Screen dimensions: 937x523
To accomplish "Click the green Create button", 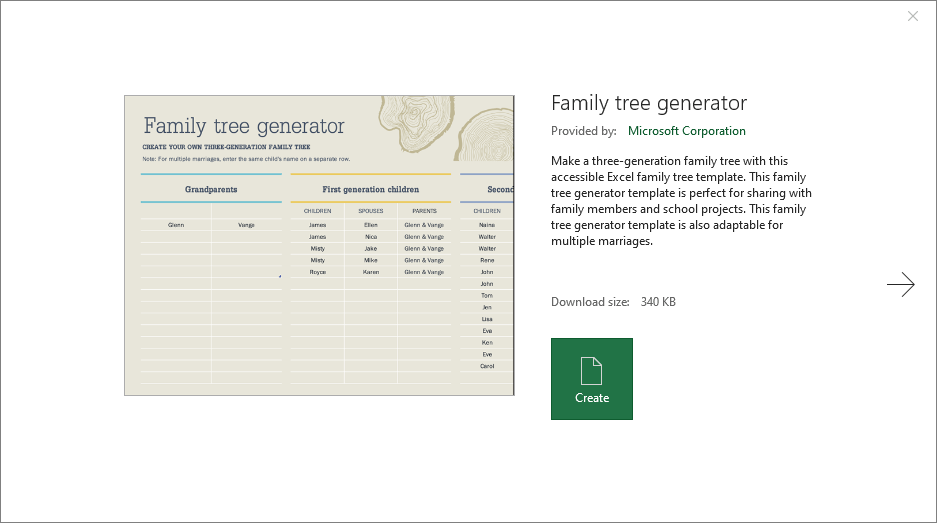I will click(592, 379).
